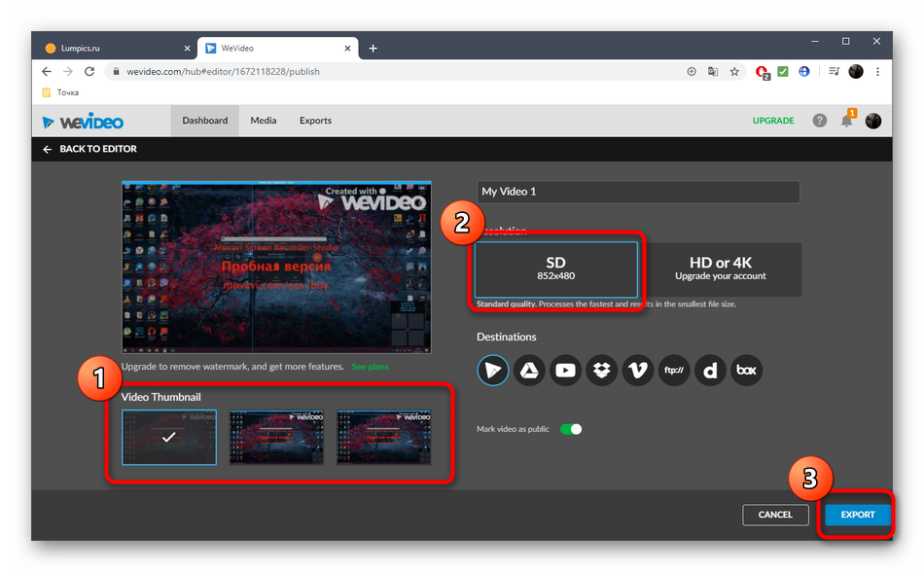Open the media control playlist icon
This screenshot has width=924, height=572.
(x=834, y=71)
